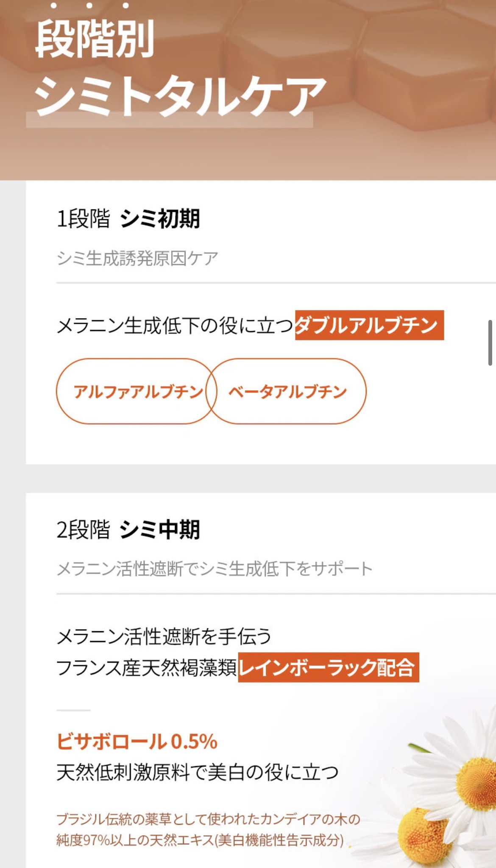Tap the orange ビサボロール0.5% text

pyautogui.click(x=137, y=742)
